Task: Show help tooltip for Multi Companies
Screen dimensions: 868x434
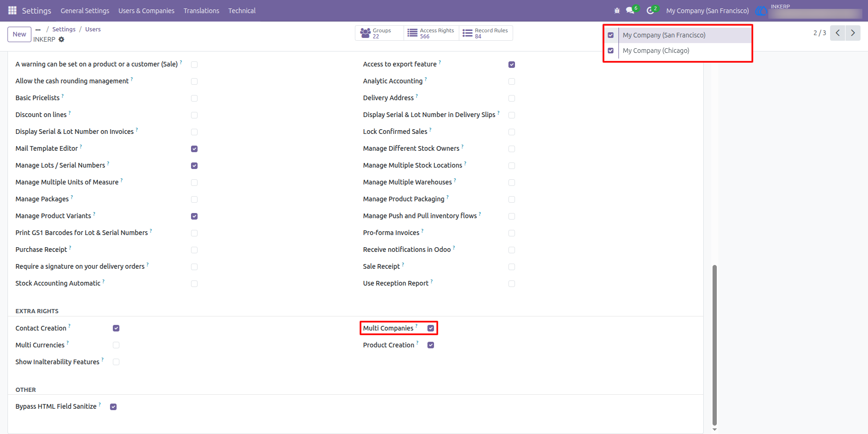Action: (416, 326)
